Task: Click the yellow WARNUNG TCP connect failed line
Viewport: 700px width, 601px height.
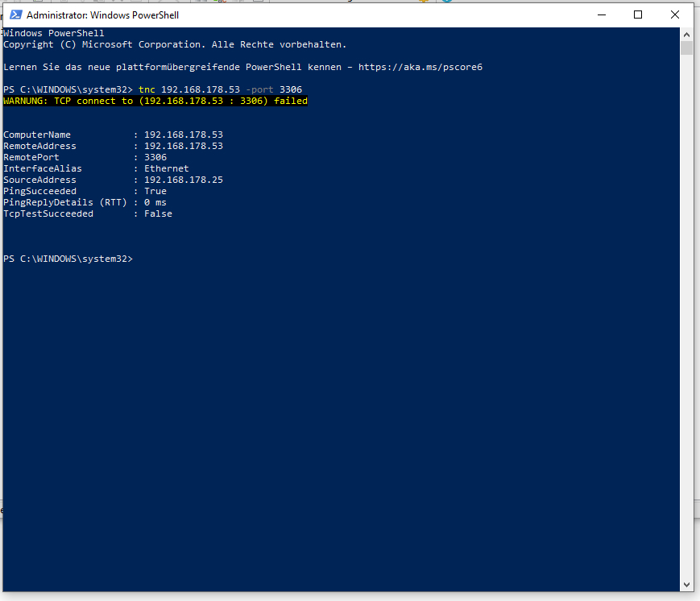Action: point(155,101)
